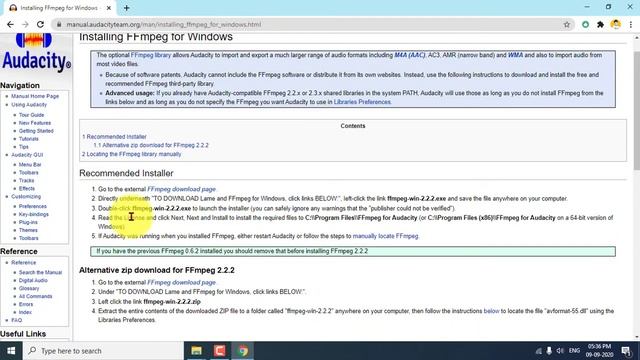Open Customizing in navigation
This screenshot has height=360, width=640.
tap(26, 197)
